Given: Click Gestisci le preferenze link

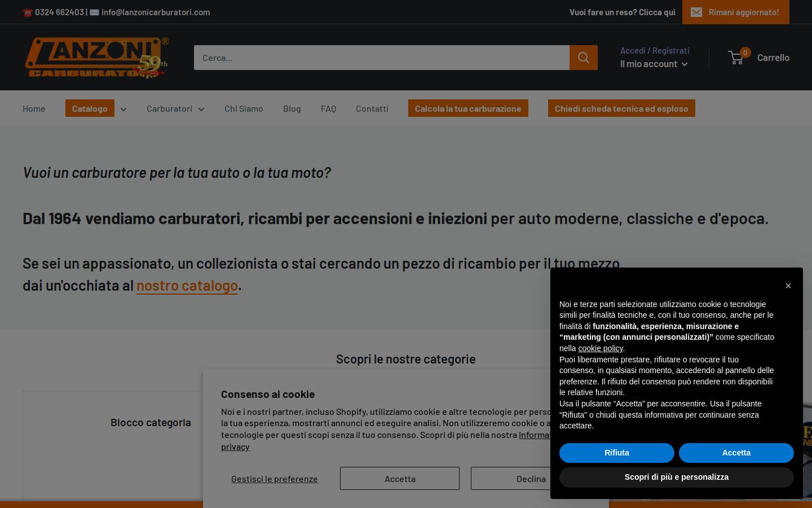Looking at the screenshot, I should click(275, 479).
